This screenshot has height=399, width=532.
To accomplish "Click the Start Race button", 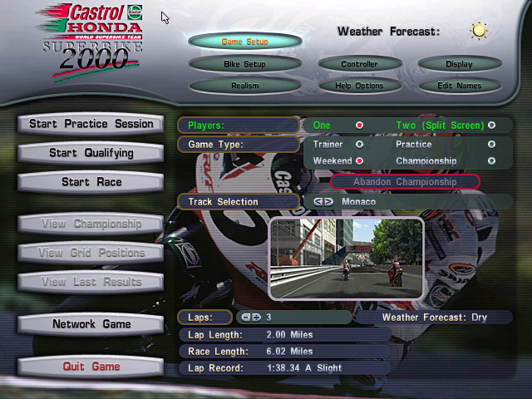I will pos(91,182).
